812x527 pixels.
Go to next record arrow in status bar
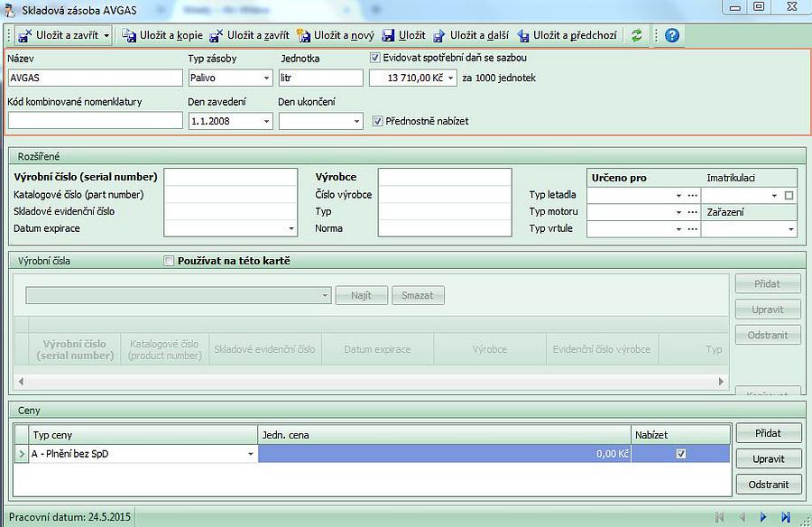[763, 517]
